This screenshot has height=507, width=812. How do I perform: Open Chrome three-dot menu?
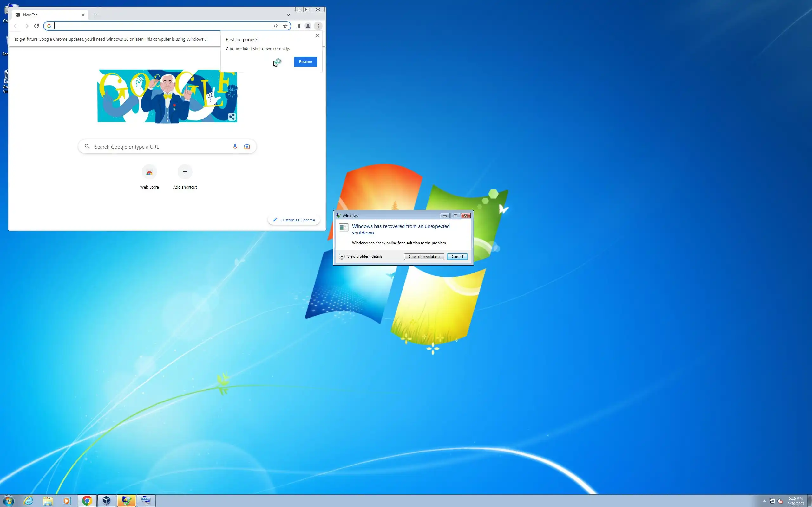coord(318,26)
